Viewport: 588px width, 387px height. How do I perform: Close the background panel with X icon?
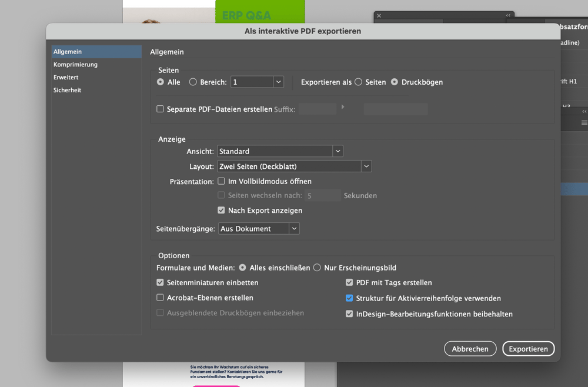tap(379, 16)
